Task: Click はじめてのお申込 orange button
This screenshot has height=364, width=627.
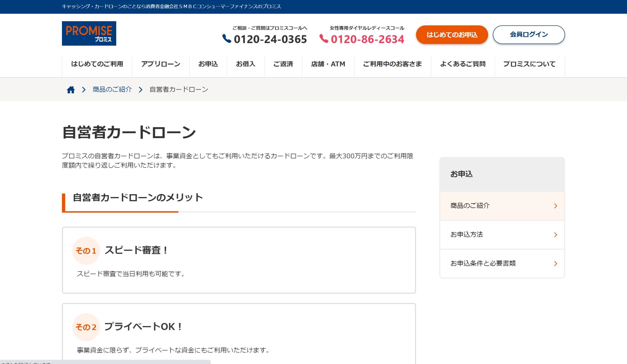Action: pos(452,35)
